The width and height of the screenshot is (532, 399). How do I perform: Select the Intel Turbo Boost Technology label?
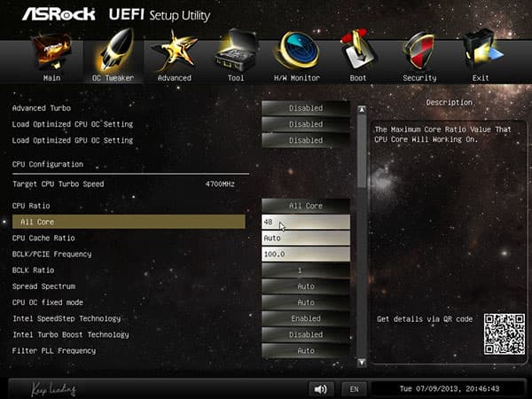(x=71, y=334)
